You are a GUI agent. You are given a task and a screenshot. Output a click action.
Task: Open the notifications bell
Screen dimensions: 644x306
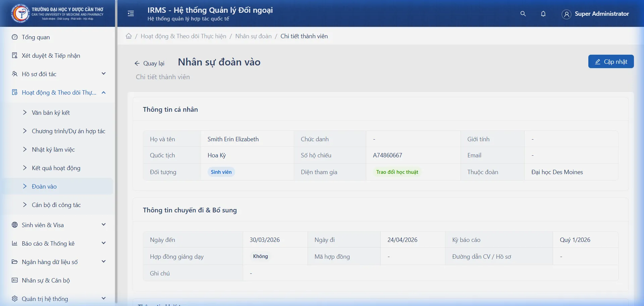point(543,14)
